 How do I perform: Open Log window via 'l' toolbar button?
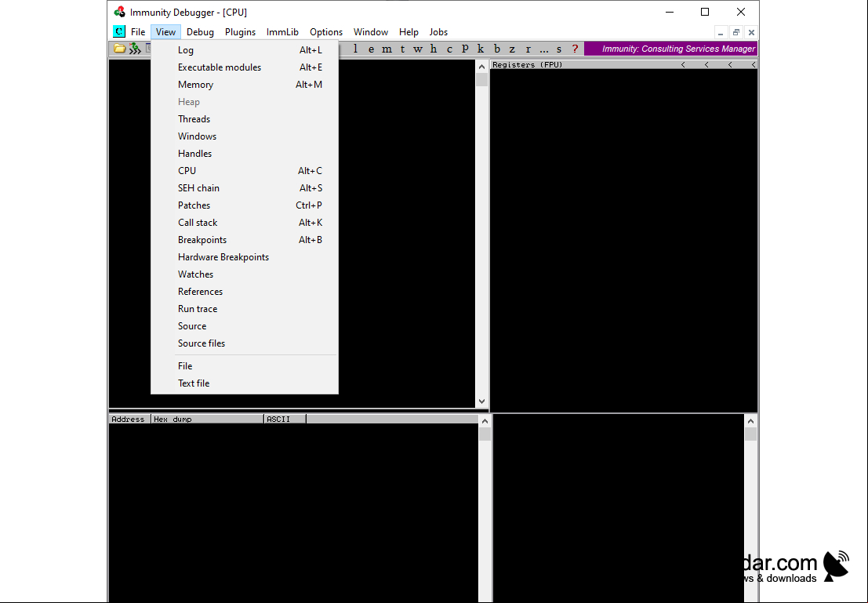[355, 49]
